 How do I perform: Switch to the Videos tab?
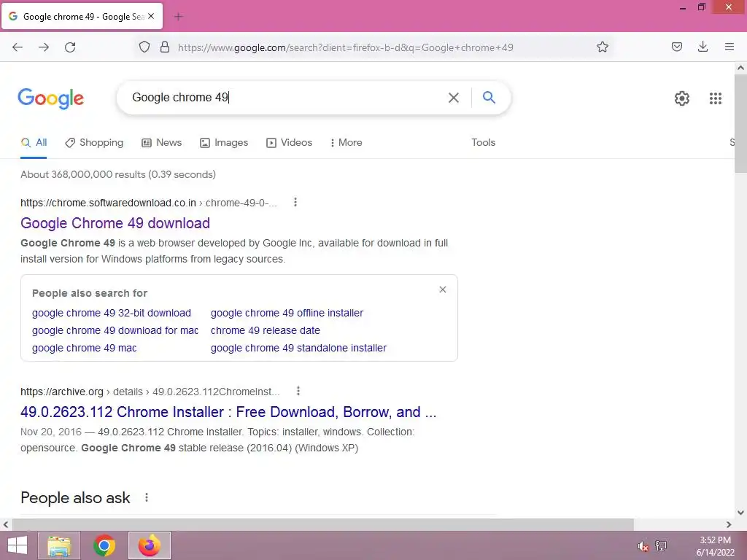point(289,142)
